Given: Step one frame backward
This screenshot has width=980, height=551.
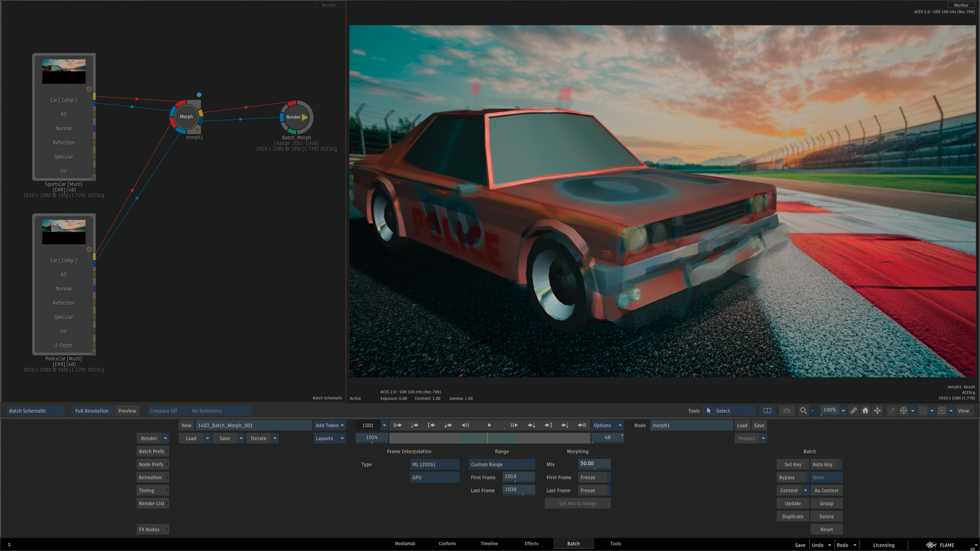Looking at the screenshot, I should [x=465, y=425].
